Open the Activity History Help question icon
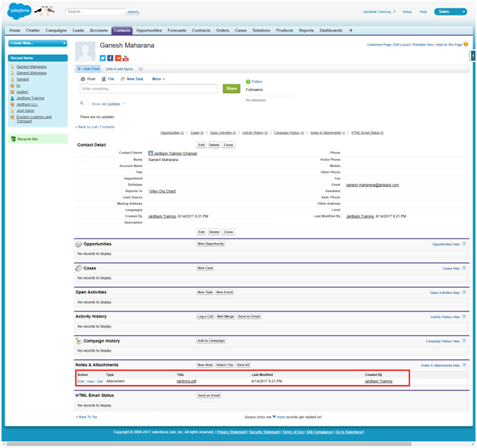 464,317
